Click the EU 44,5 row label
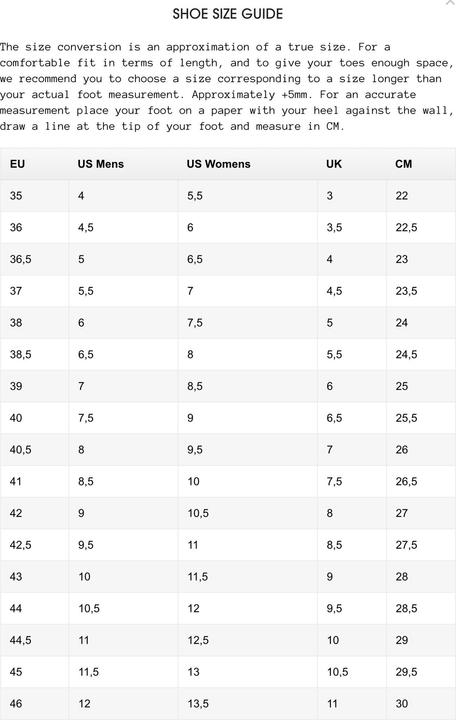This screenshot has width=456, height=720. 21,640
